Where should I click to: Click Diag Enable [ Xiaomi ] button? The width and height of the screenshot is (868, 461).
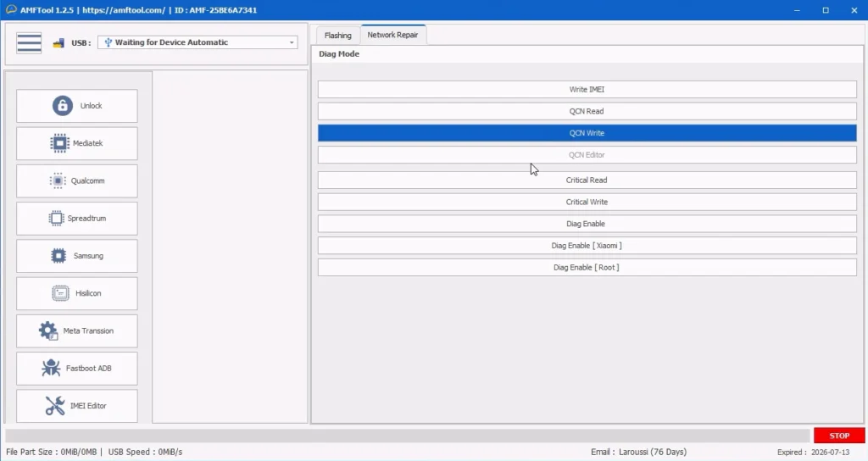(x=587, y=246)
